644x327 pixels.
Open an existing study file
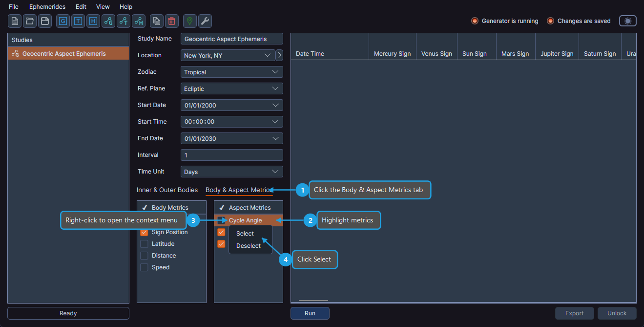coord(29,21)
